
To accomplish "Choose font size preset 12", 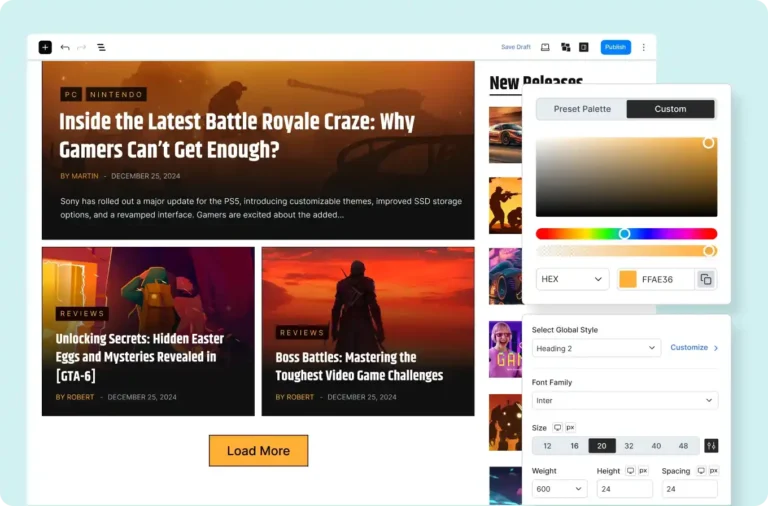I will [x=547, y=446].
